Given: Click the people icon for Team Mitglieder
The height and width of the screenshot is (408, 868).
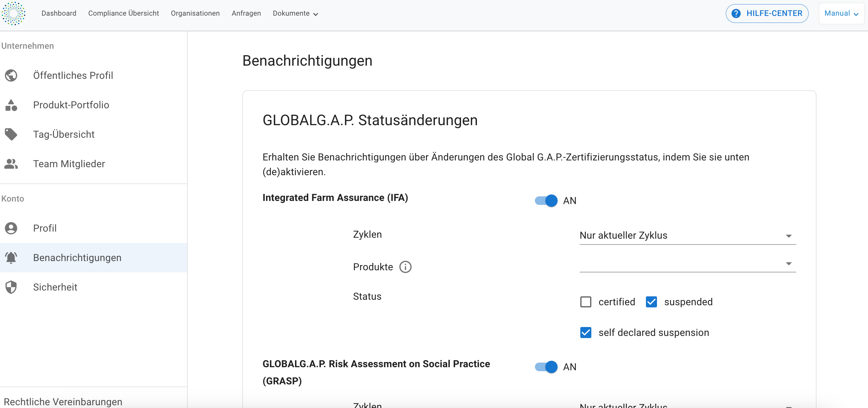Looking at the screenshot, I should pyautogui.click(x=11, y=164).
